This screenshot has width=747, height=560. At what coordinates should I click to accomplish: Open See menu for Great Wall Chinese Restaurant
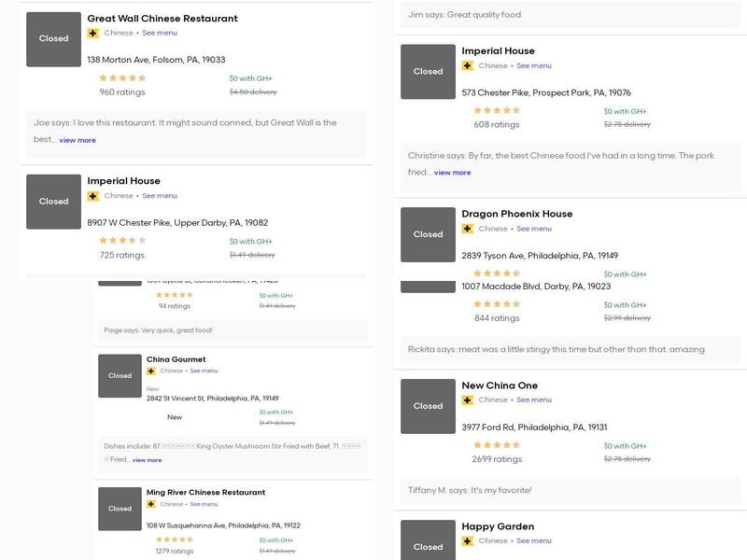point(160,33)
